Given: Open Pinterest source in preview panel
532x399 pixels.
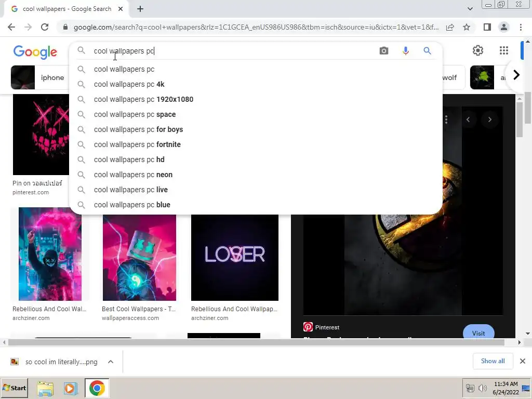Looking at the screenshot, I should [x=321, y=327].
